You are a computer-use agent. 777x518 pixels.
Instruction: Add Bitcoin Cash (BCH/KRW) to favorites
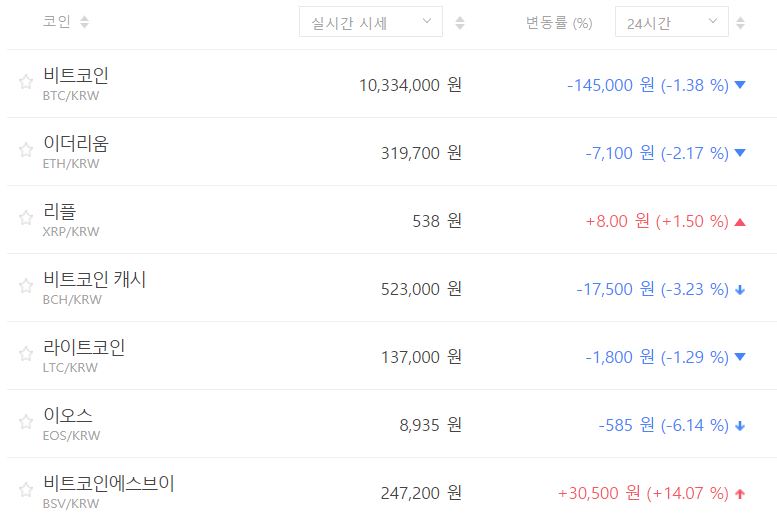pyautogui.click(x=26, y=287)
